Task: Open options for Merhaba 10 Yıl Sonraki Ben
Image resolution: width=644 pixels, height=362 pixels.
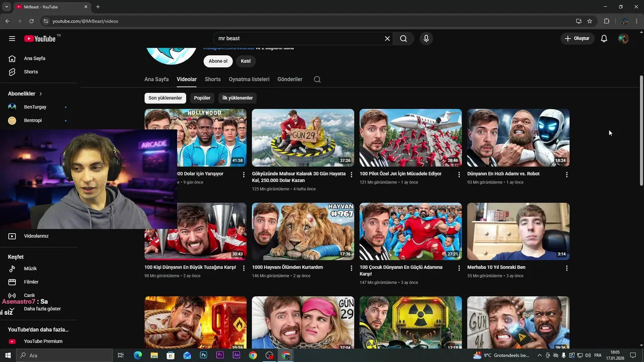Action: 567,268
